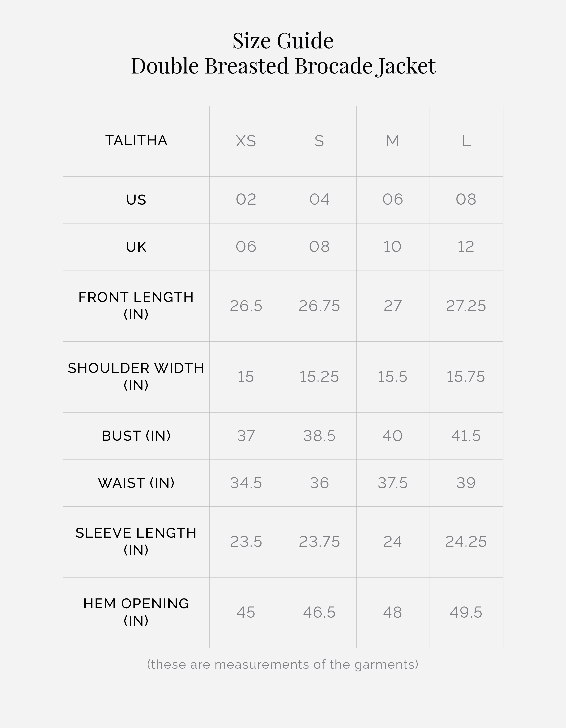Select the L column header
Image resolution: width=566 pixels, height=728 pixels.
[466, 141]
